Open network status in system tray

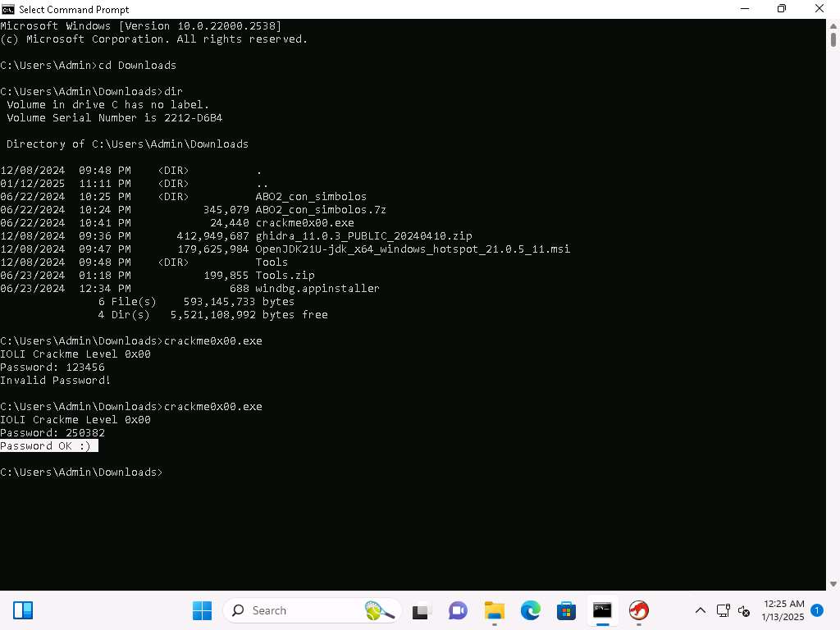point(723,610)
